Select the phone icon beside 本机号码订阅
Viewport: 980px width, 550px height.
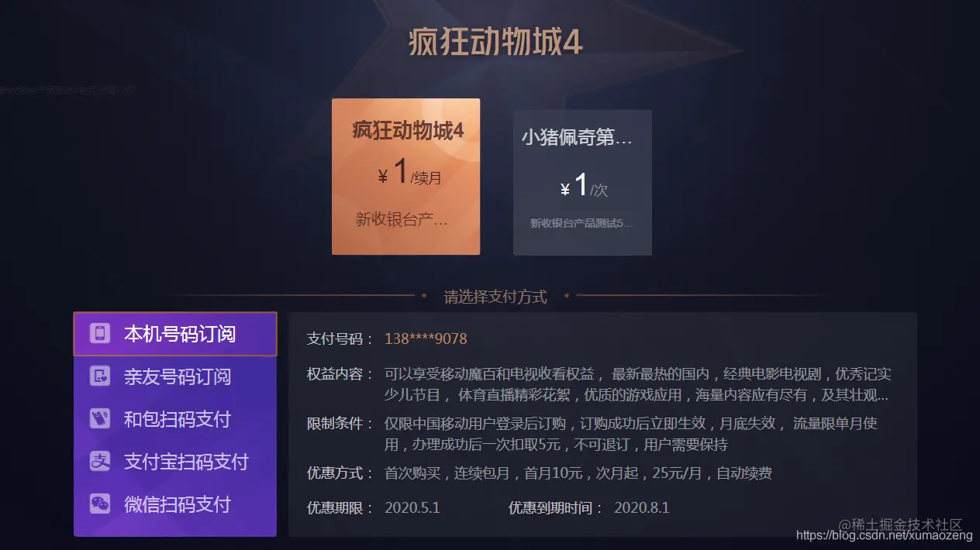(x=98, y=334)
